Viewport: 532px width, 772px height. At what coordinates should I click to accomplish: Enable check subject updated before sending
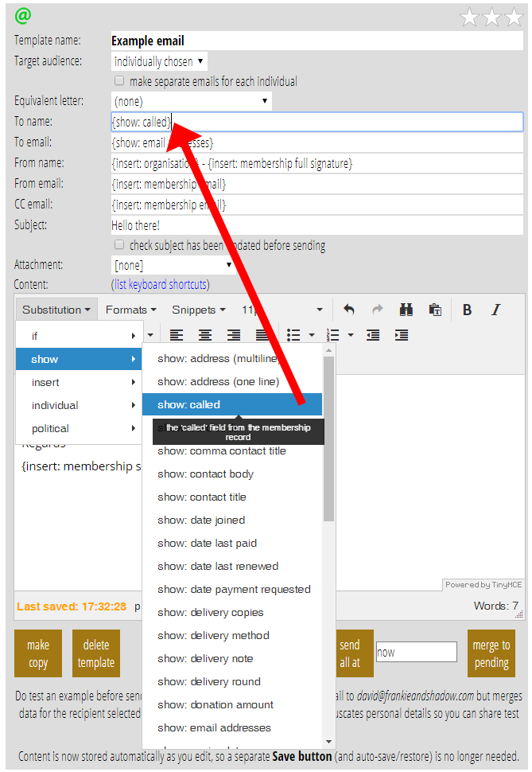[x=119, y=244]
